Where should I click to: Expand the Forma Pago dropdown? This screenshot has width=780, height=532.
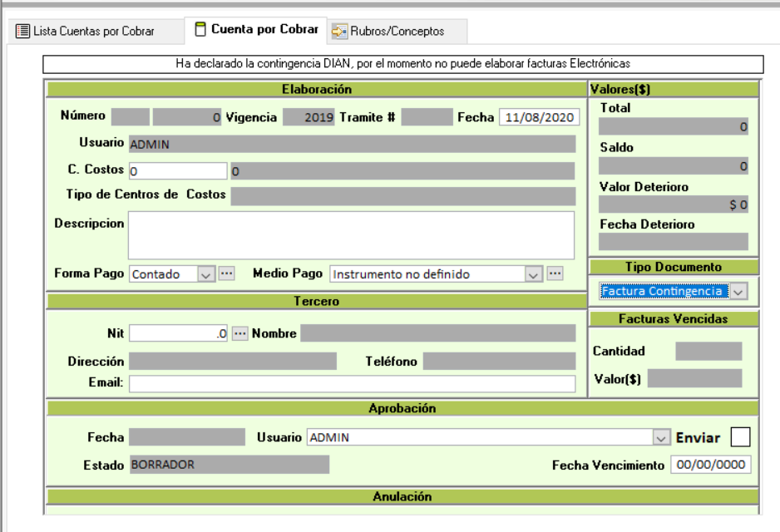click(x=206, y=273)
